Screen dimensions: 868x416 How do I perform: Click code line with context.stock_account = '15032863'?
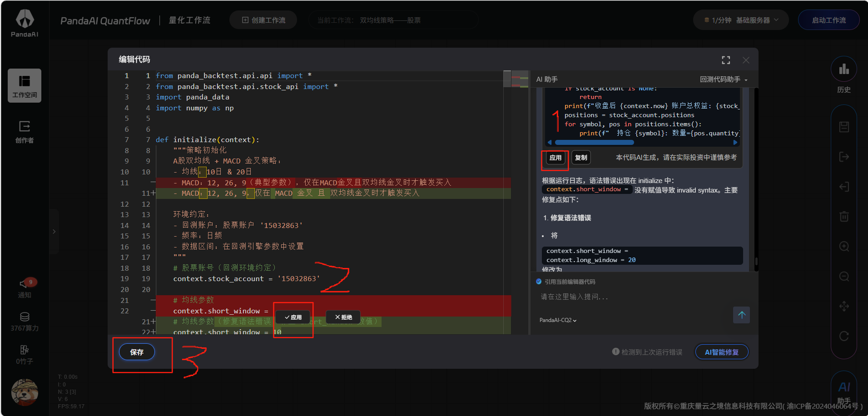tap(247, 279)
